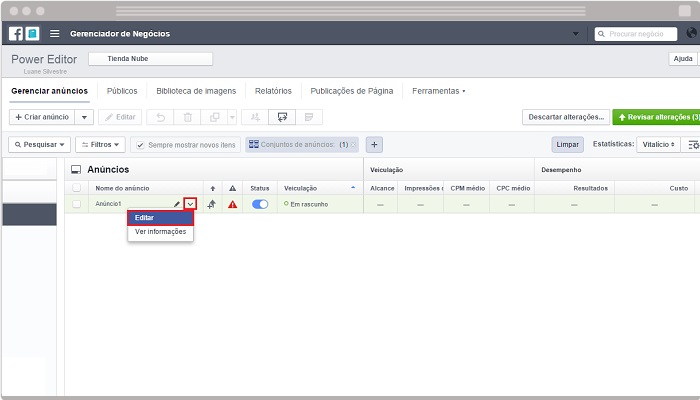Click the red warning triangle in Anúncio1 row
The image size is (700, 400).
tap(233, 204)
